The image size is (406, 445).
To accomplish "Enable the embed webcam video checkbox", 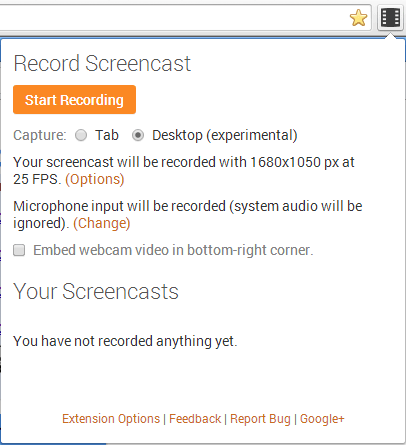I will [19, 250].
